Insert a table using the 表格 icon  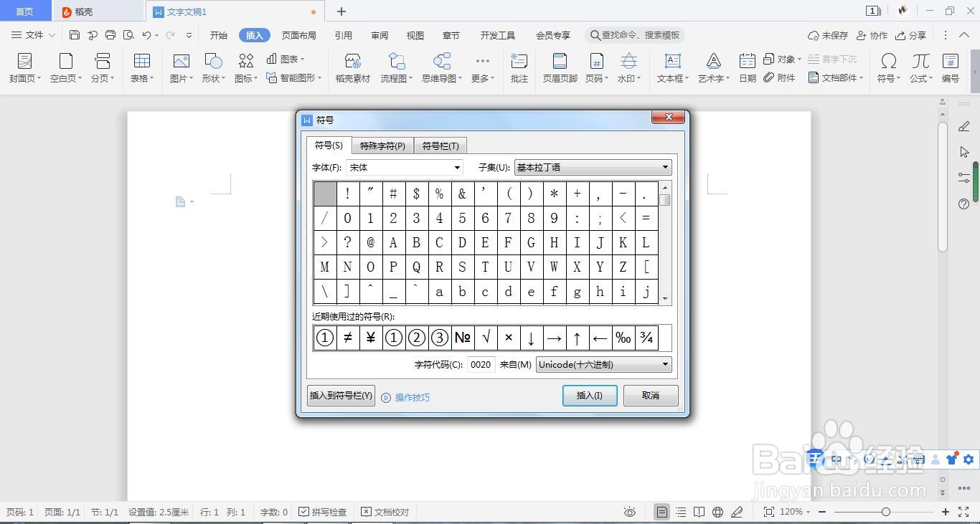[141, 68]
